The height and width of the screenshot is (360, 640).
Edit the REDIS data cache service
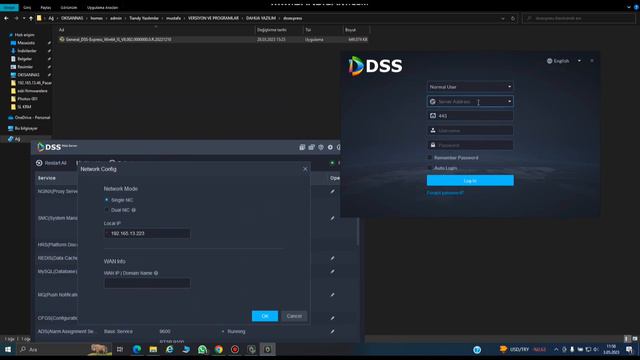coord(333,258)
